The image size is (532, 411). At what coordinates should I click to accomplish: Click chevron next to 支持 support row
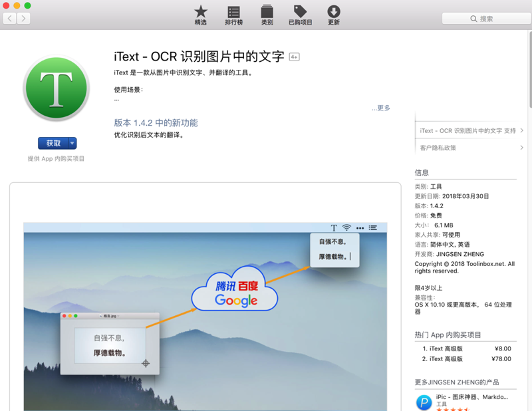point(521,130)
